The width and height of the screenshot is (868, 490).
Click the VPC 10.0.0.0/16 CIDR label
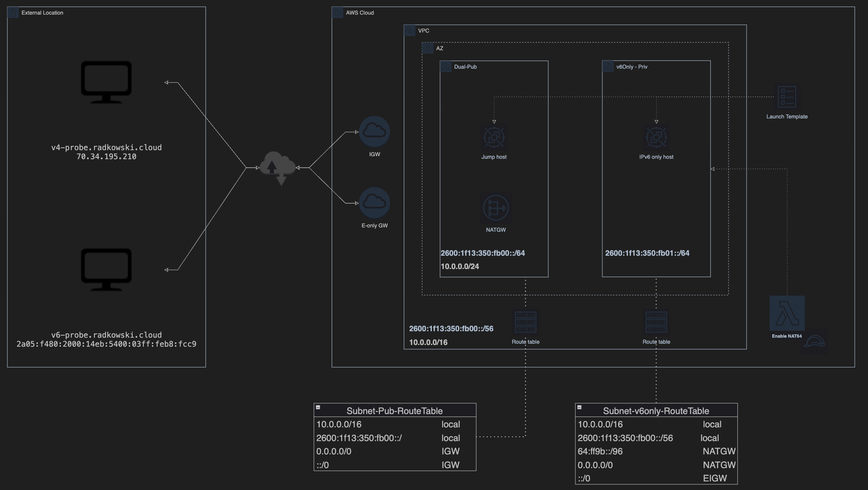[x=428, y=342]
